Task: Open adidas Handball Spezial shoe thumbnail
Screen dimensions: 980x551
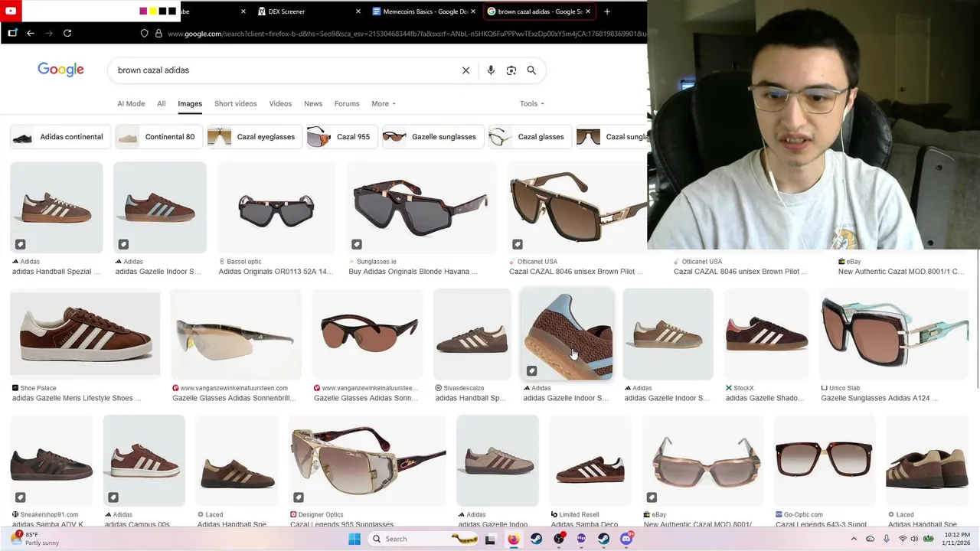Action: (57, 207)
